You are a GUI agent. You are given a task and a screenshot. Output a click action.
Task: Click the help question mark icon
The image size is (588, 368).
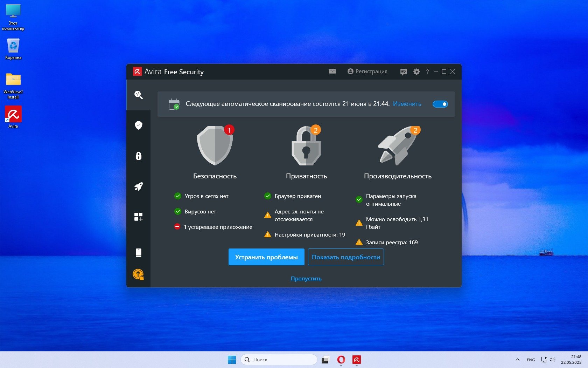coord(427,72)
